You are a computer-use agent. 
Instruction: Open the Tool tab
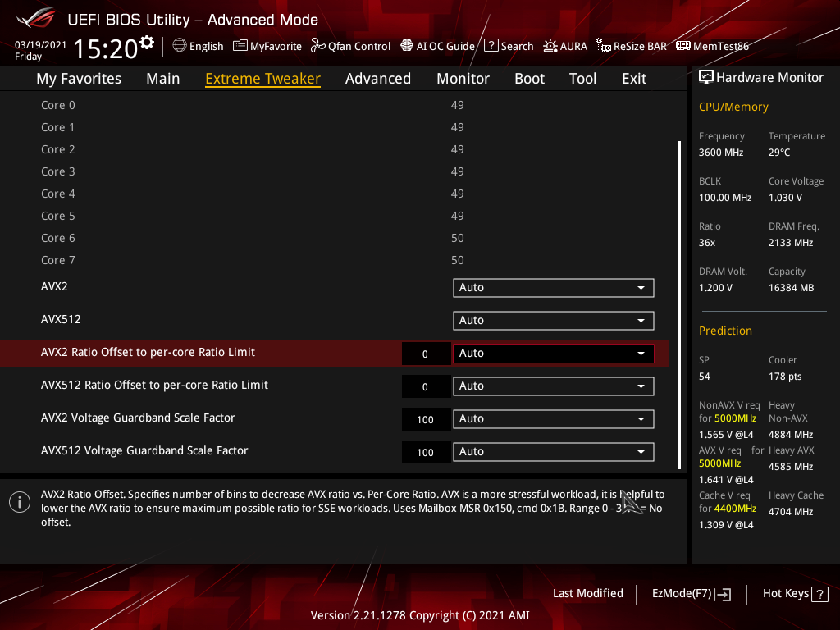582,79
